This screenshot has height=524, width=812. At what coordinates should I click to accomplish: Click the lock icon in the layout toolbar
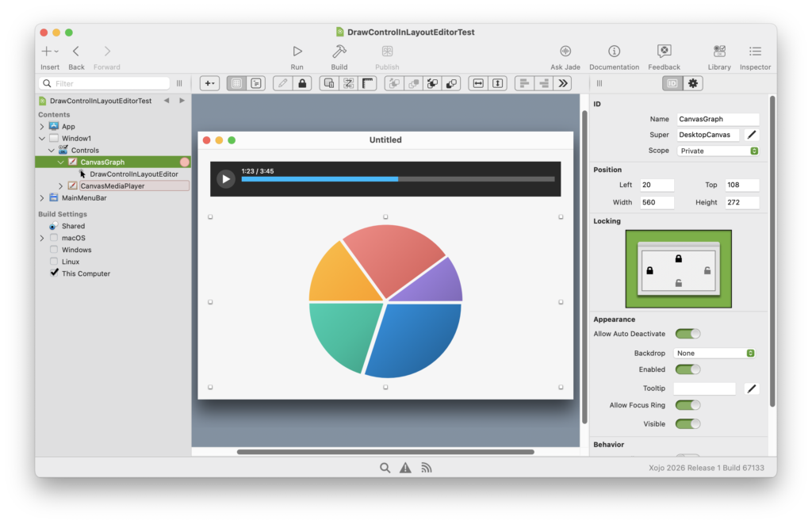pyautogui.click(x=302, y=83)
